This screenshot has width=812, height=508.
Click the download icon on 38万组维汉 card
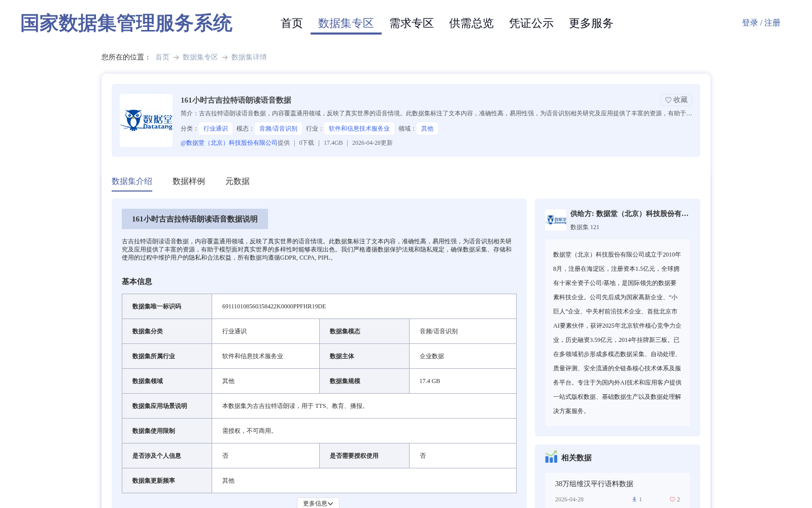tap(634, 499)
